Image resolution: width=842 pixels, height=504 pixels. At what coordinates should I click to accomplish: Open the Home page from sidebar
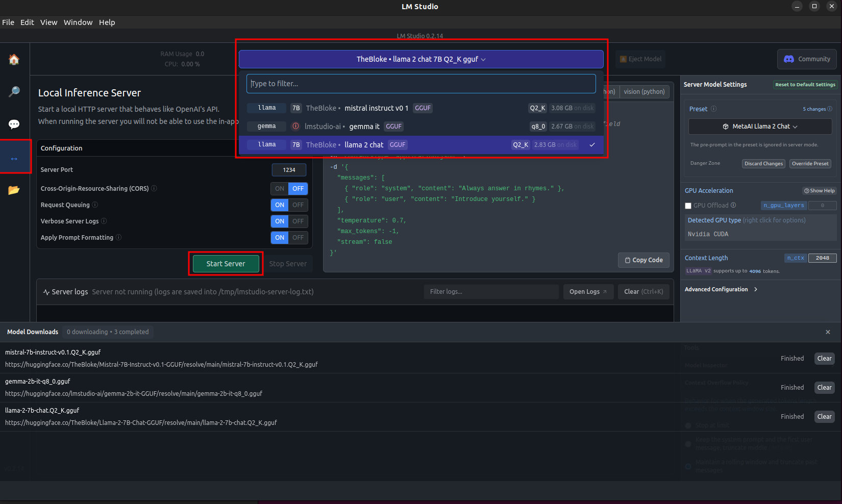pos(14,60)
